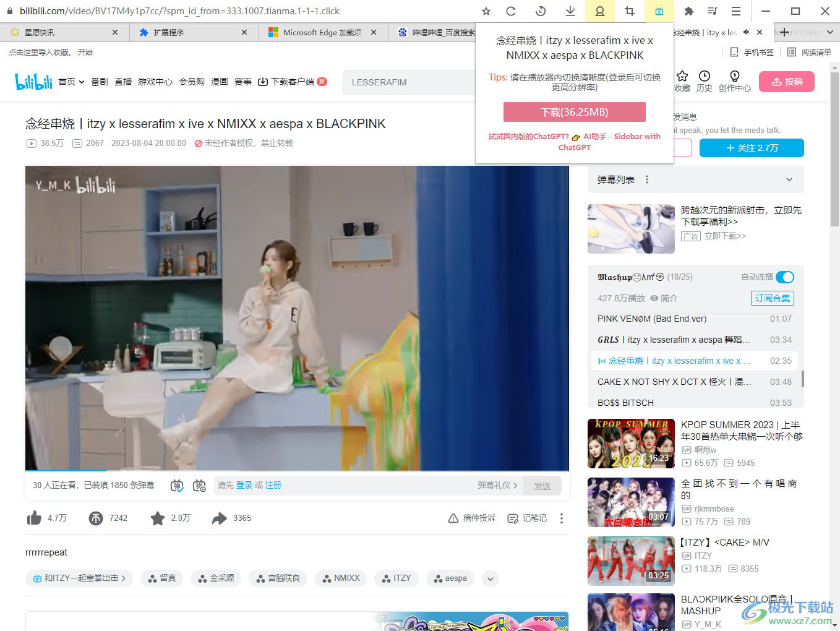Bookmark this page with the star icon

click(x=486, y=11)
